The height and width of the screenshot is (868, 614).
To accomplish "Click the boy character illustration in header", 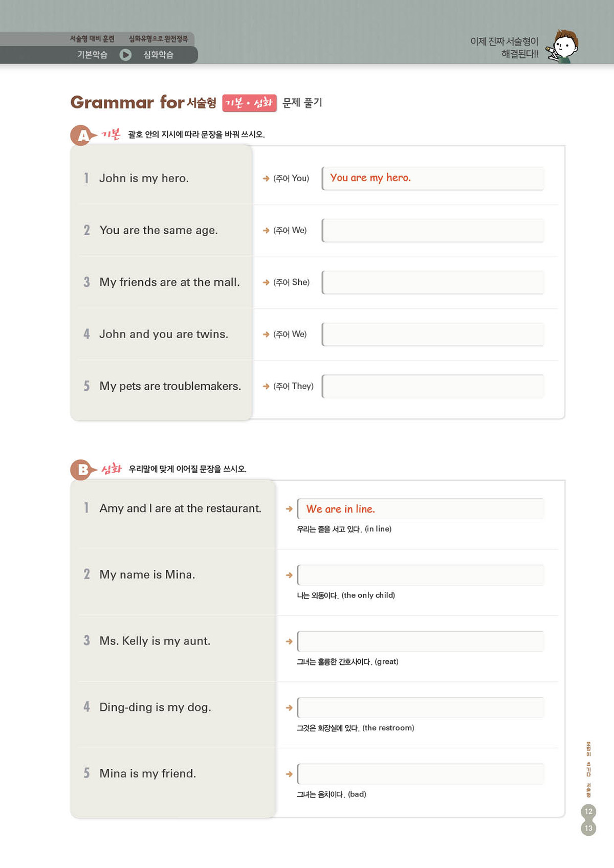I will pos(562,46).
